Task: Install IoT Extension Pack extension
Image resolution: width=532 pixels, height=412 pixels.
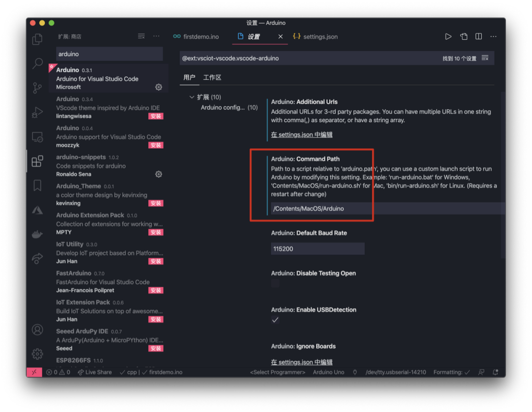Action: click(156, 319)
